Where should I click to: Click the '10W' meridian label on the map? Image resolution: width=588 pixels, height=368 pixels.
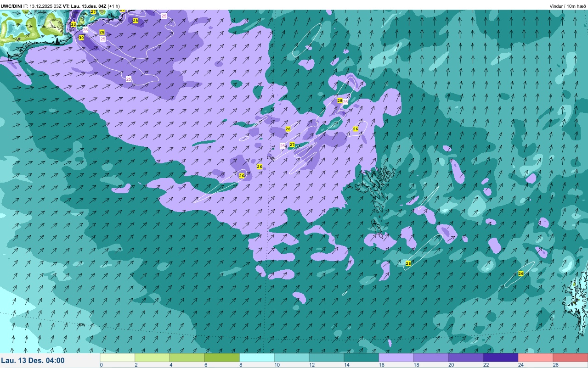click(271, 158)
